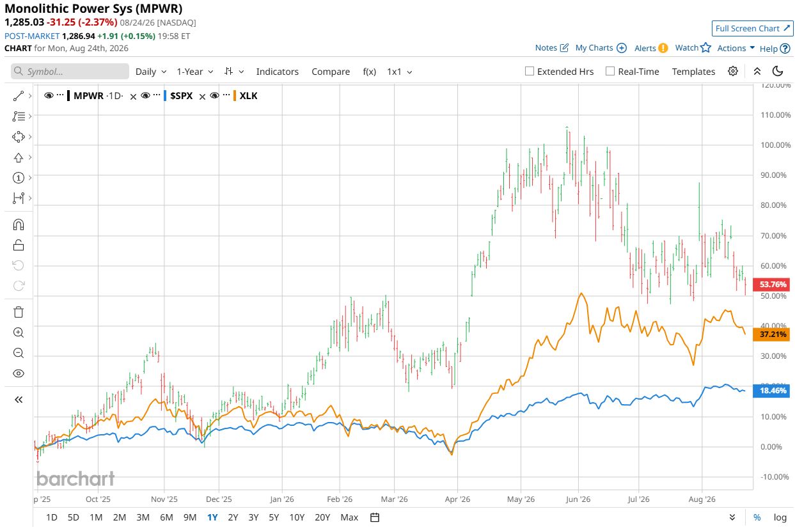Open the 1x1 chart layout dropdown
The height and width of the screenshot is (532, 795).
click(400, 72)
